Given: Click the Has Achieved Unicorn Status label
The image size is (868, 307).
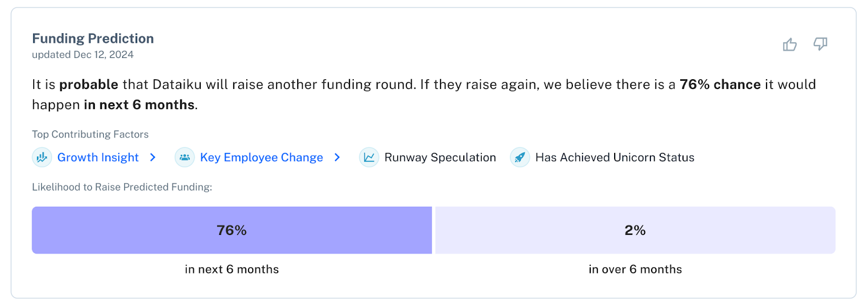Looking at the screenshot, I should coord(615,158).
